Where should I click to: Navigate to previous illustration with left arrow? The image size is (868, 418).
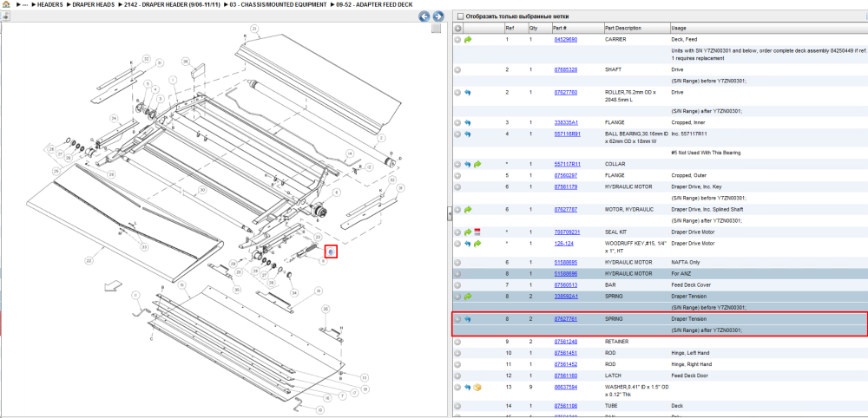pos(424,16)
